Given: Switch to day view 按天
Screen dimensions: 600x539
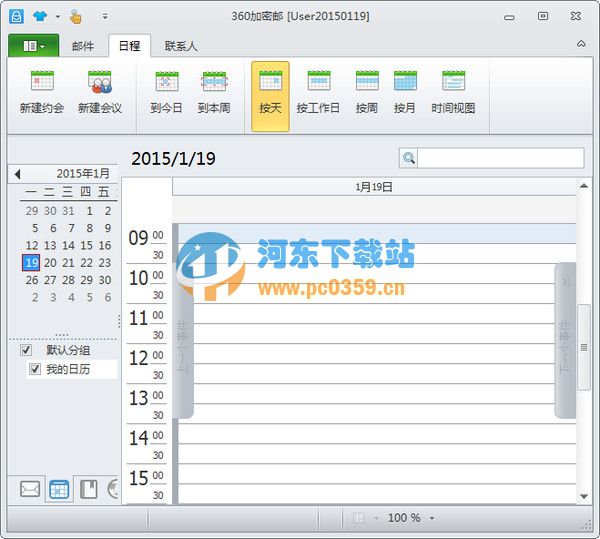Looking at the screenshot, I should tap(270, 96).
